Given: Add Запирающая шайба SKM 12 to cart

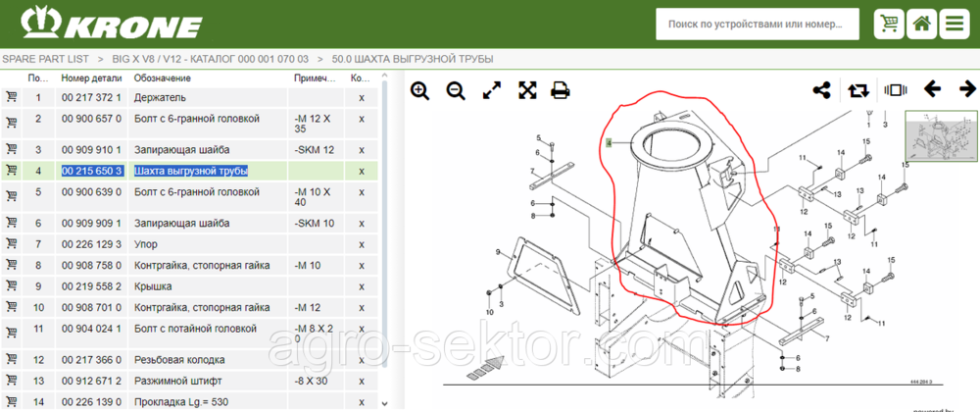Looking at the screenshot, I should 11,149.
